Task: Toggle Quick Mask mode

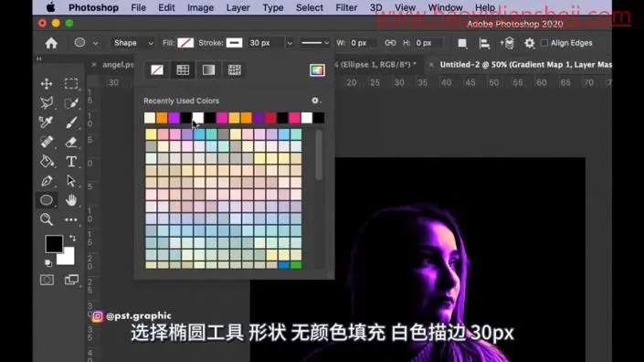Action: point(47,280)
